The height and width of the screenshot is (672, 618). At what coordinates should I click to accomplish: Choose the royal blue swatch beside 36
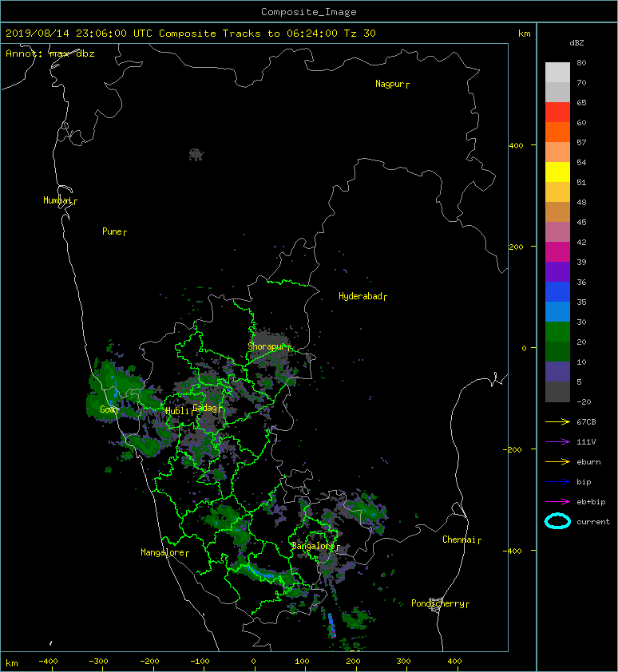click(557, 292)
